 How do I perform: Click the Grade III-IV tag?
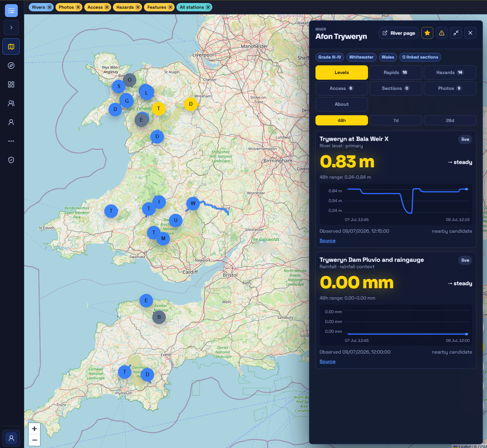(x=330, y=57)
